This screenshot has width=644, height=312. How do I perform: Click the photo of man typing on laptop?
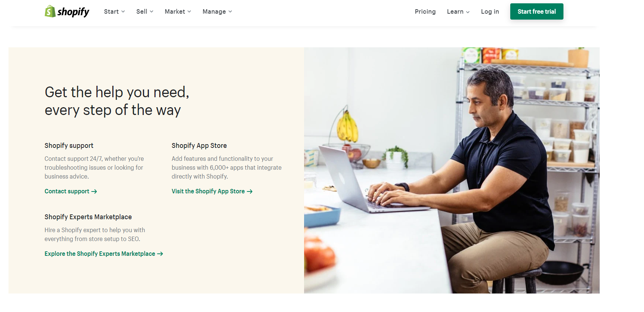(452, 170)
